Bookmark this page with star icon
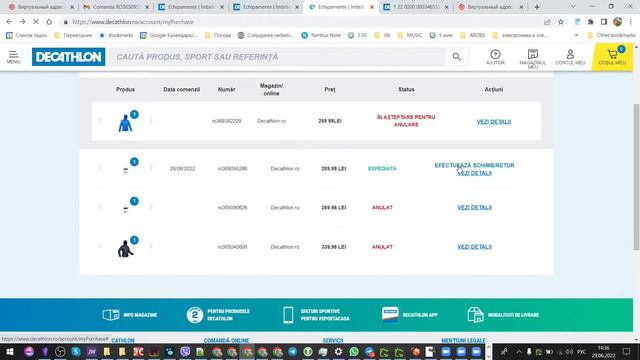Screen dimensions: 640x360 coord(561,22)
